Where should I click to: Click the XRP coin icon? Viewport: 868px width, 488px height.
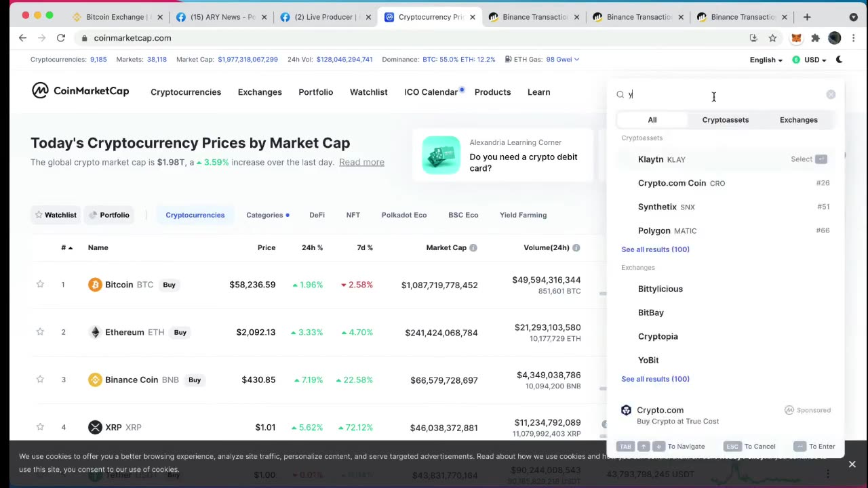coord(95,427)
